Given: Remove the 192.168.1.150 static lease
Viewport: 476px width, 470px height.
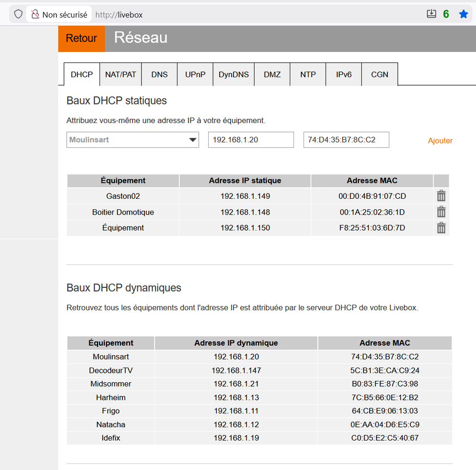Looking at the screenshot, I should pos(441,228).
